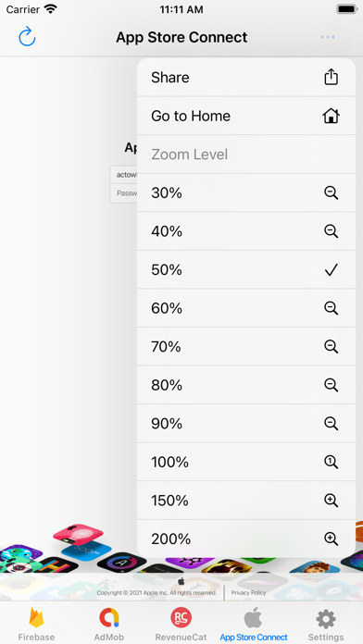The image size is (363, 644).
Task: Tap the Share export icon
Action: point(331,77)
